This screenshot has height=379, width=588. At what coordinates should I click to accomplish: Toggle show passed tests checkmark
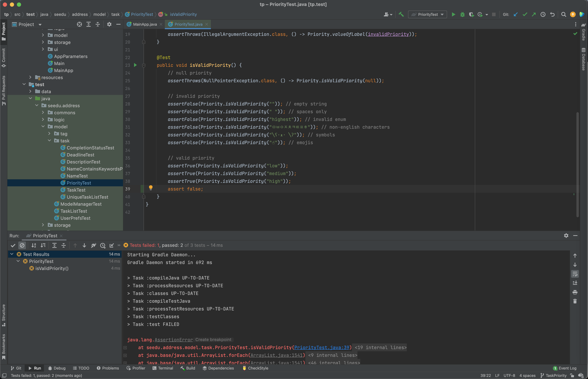coord(13,245)
